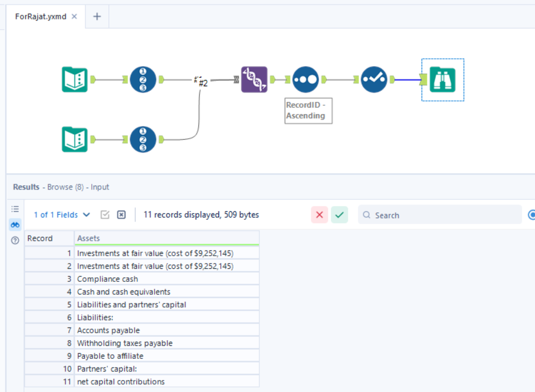Select the Withholding taxes payable cell
Screen dimensions: 535x392
167,343
